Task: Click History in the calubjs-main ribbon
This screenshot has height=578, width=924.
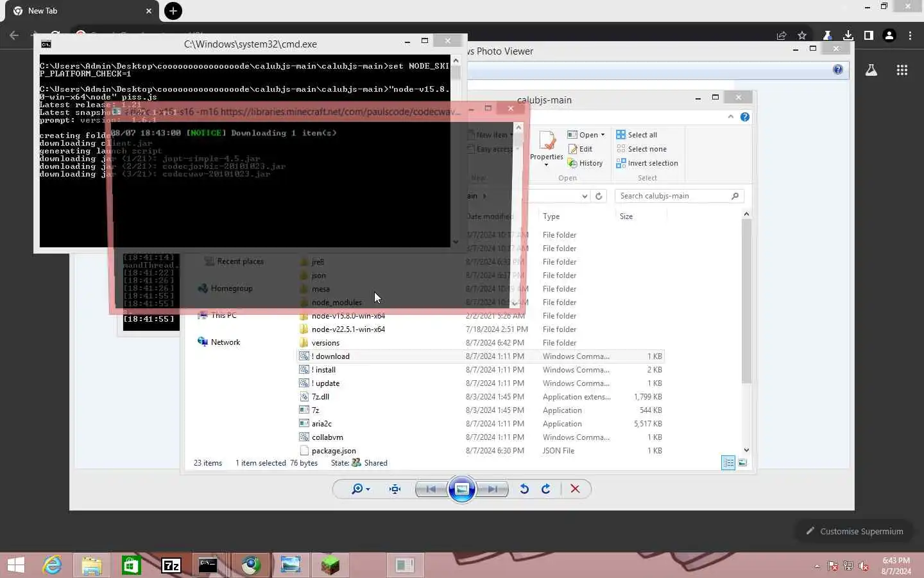Action: 585,163
